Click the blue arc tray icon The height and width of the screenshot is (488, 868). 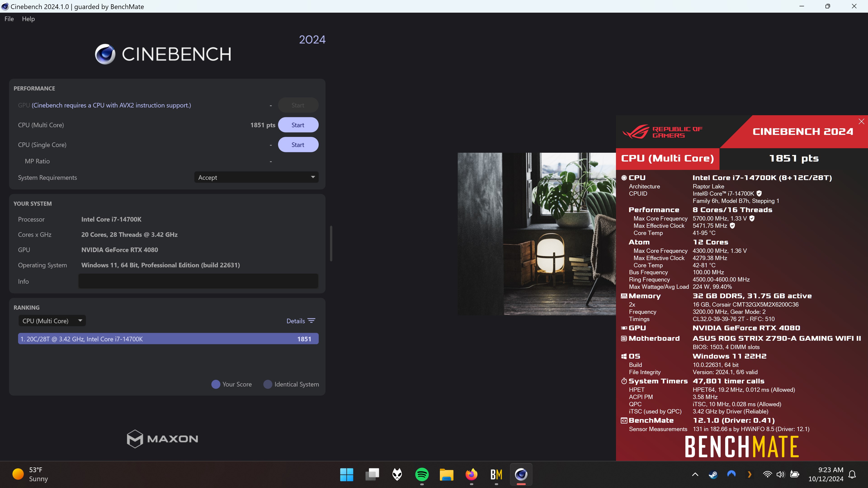731,474
